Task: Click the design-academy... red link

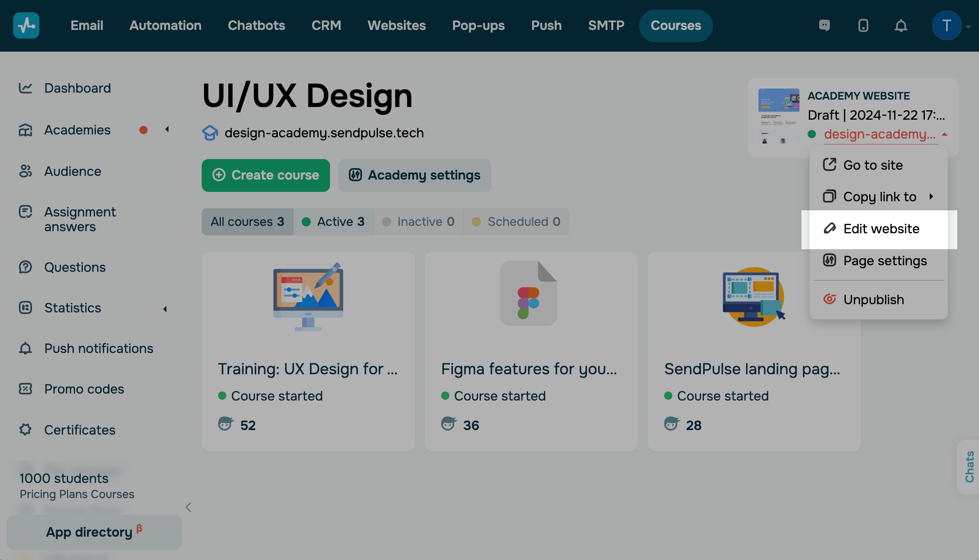Action: [880, 134]
